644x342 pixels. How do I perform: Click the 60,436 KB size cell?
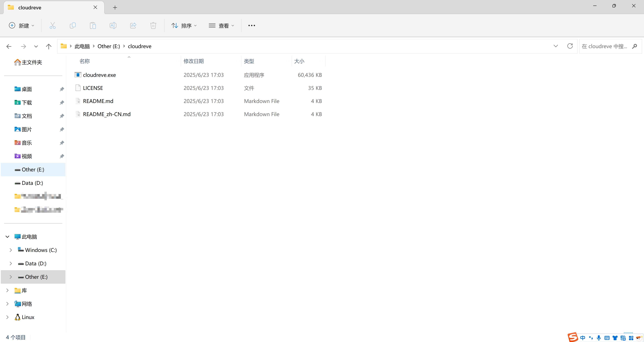pyautogui.click(x=310, y=75)
